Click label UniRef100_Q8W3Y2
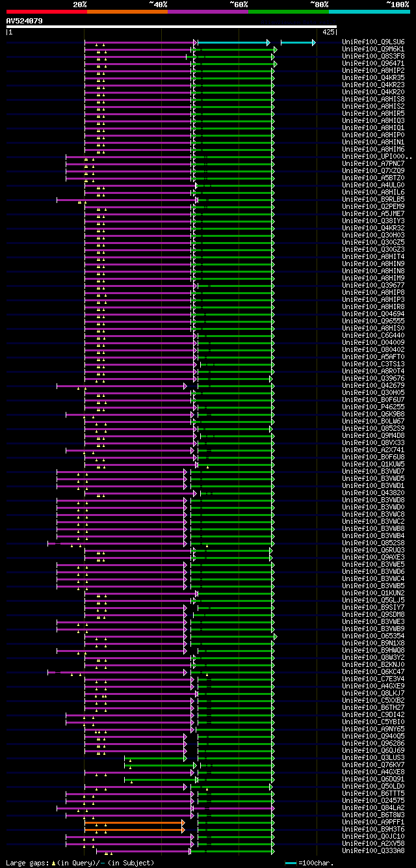 pyautogui.click(x=373, y=658)
